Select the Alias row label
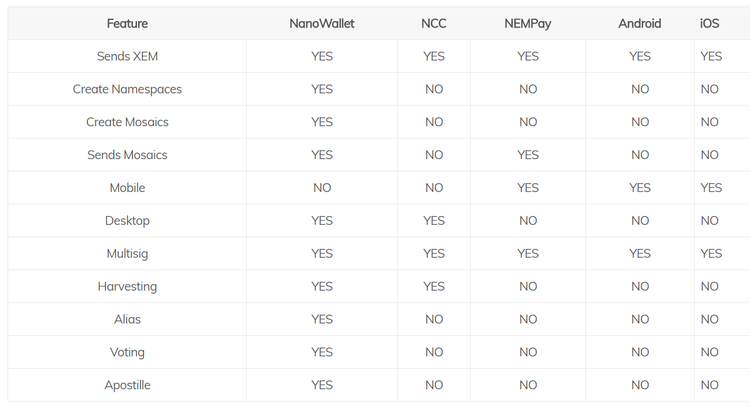Viewport: 750px width, 418px height. [127, 320]
